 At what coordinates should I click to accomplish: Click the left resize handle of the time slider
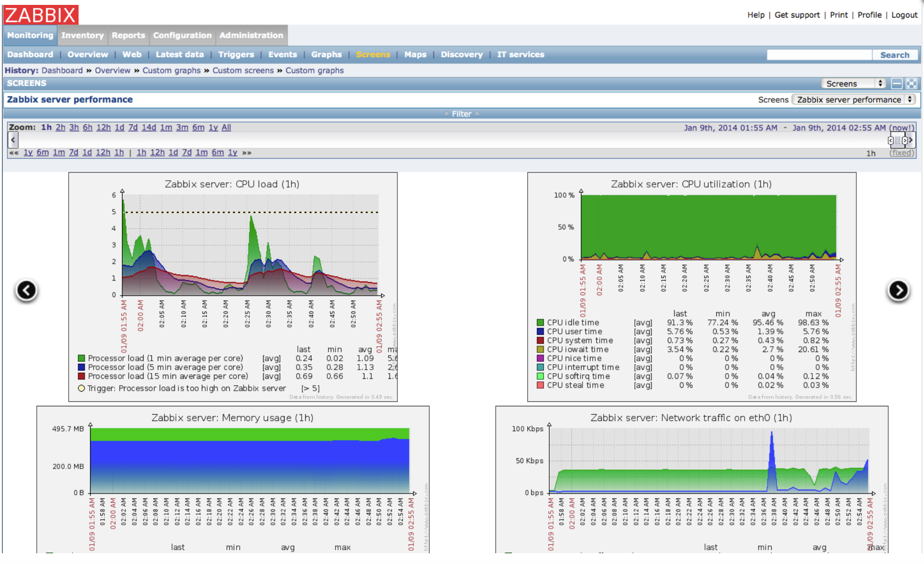point(890,141)
